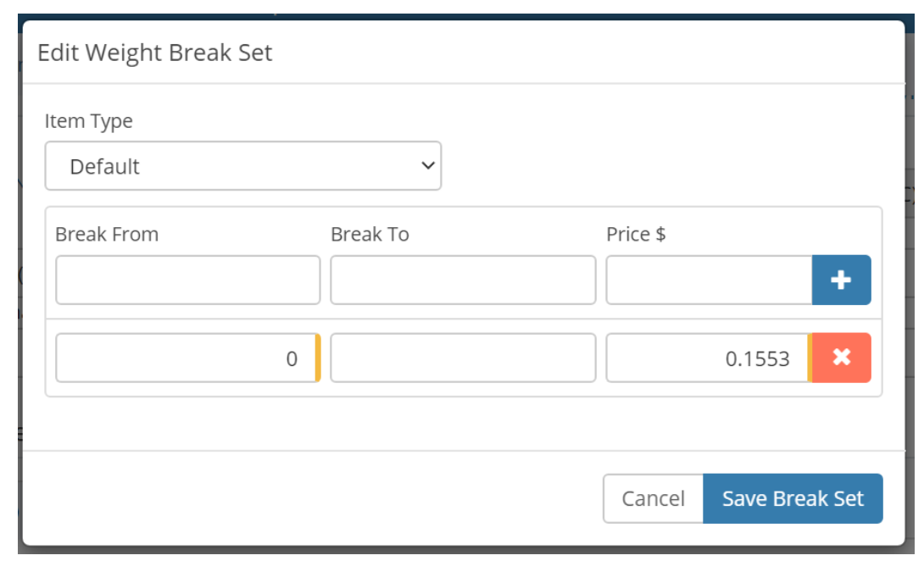Click the Item Type label

tap(89, 121)
